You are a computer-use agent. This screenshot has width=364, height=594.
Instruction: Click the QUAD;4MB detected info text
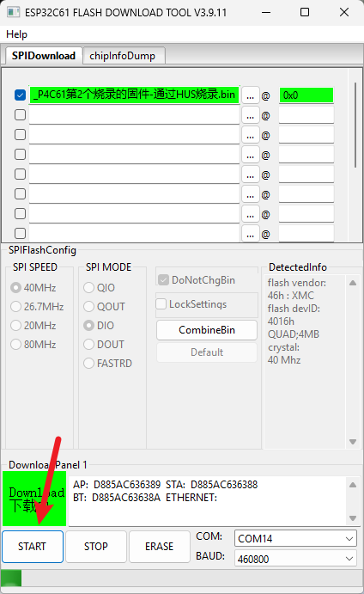coord(294,334)
